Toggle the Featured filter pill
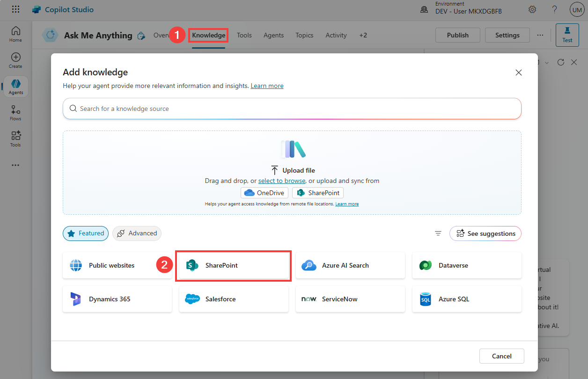The width and height of the screenshot is (588, 379). tap(86, 233)
